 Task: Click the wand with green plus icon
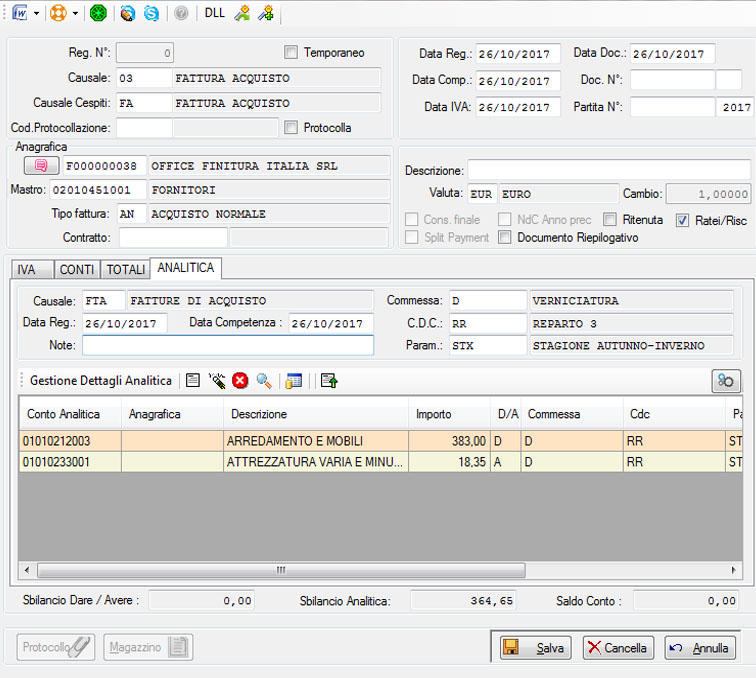(266, 13)
